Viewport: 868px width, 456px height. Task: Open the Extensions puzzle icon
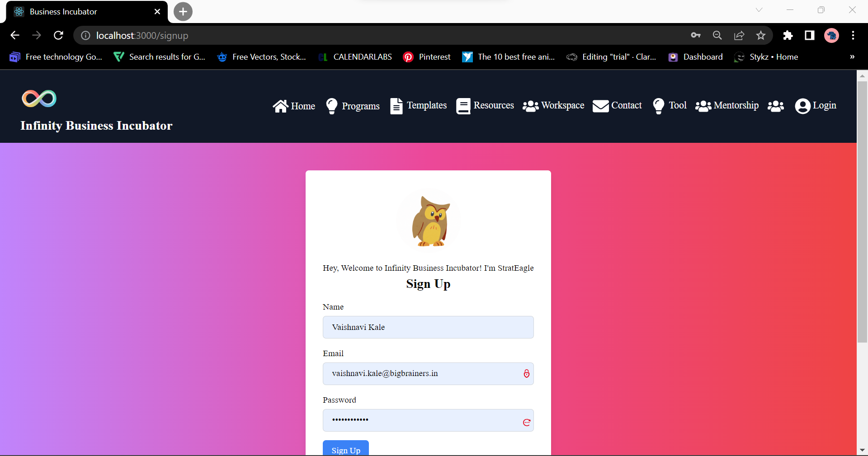tap(788, 35)
